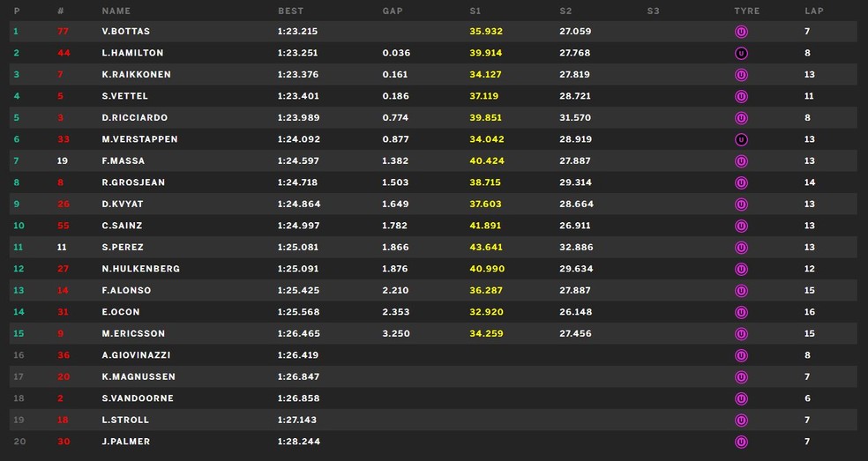Screen dimensions: 868x461
Task: Select driver name N.HULKENBERG
Action: tap(140, 269)
